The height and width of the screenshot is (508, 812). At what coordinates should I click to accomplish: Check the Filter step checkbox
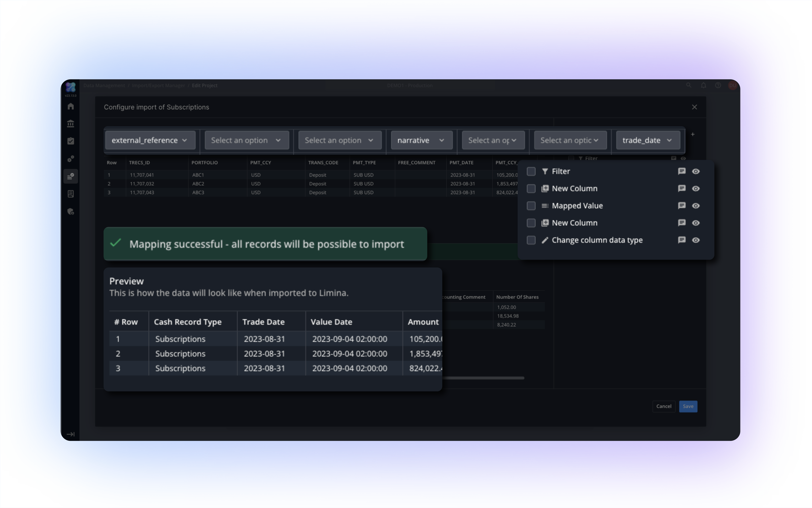click(x=531, y=171)
